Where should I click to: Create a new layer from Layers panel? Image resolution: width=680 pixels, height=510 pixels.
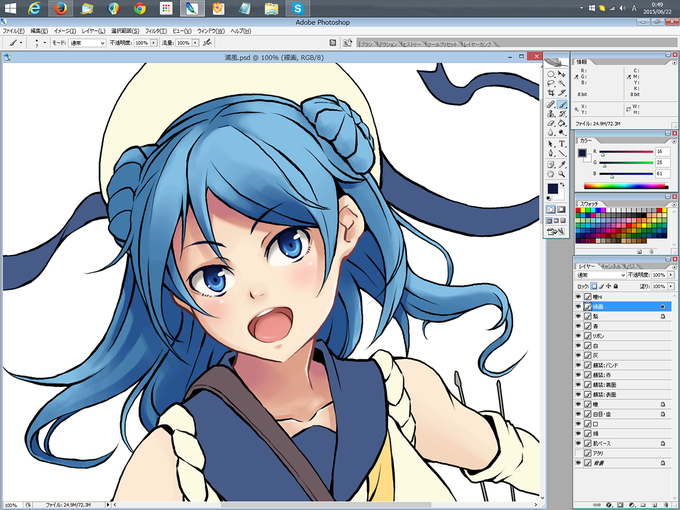[x=654, y=505]
